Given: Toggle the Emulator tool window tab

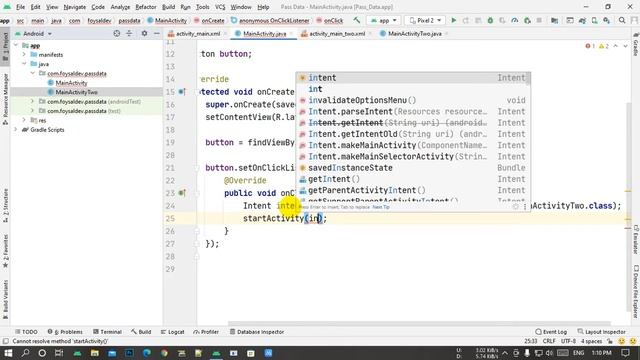Looking at the screenshot, I should coord(636,240).
